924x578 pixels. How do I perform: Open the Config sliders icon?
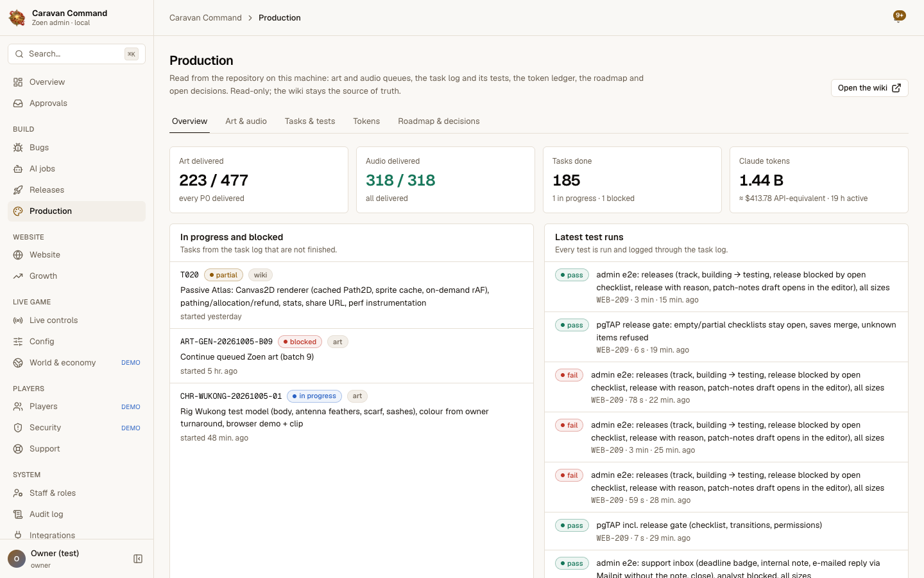18,342
